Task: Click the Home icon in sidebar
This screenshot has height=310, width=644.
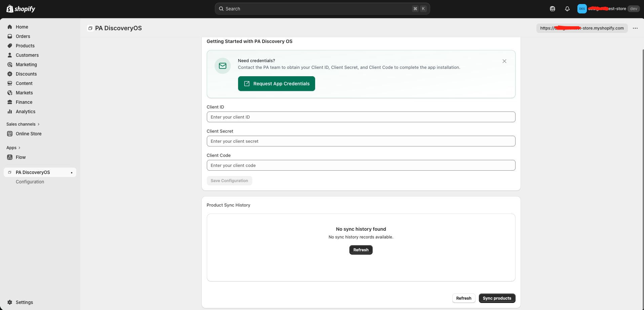Action: point(10,27)
